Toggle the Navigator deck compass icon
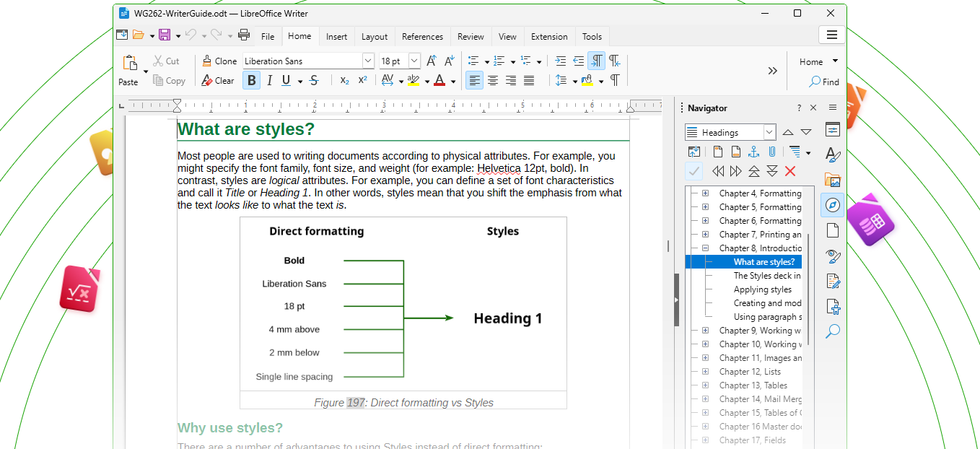Image resolution: width=980 pixels, height=449 pixels. [833, 205]
